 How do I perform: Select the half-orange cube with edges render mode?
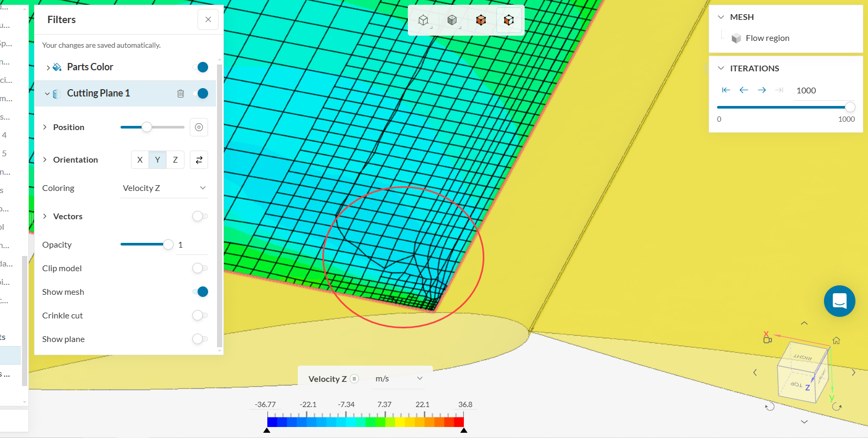click(508, 20)
